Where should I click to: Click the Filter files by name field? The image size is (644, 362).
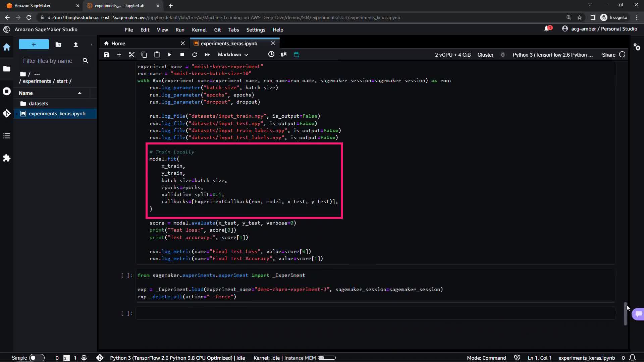point(48,61)
